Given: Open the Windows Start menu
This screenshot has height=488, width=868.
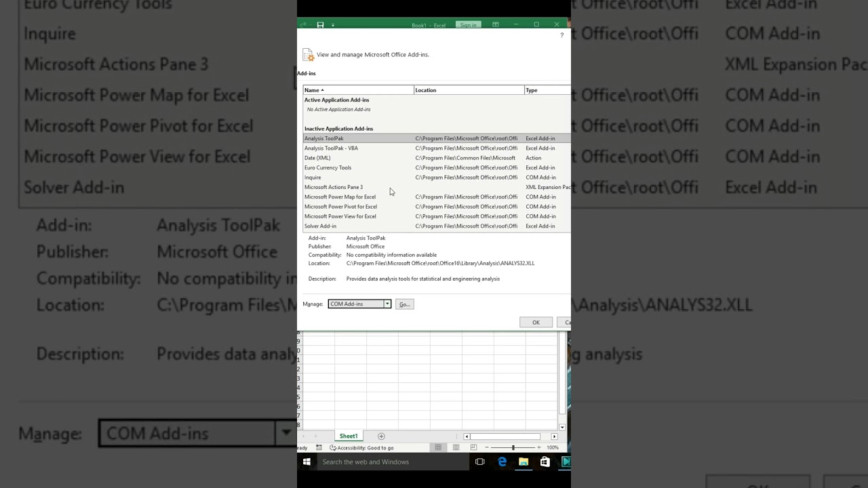Looking at the screenshot, I should click(x=307, y=462).
